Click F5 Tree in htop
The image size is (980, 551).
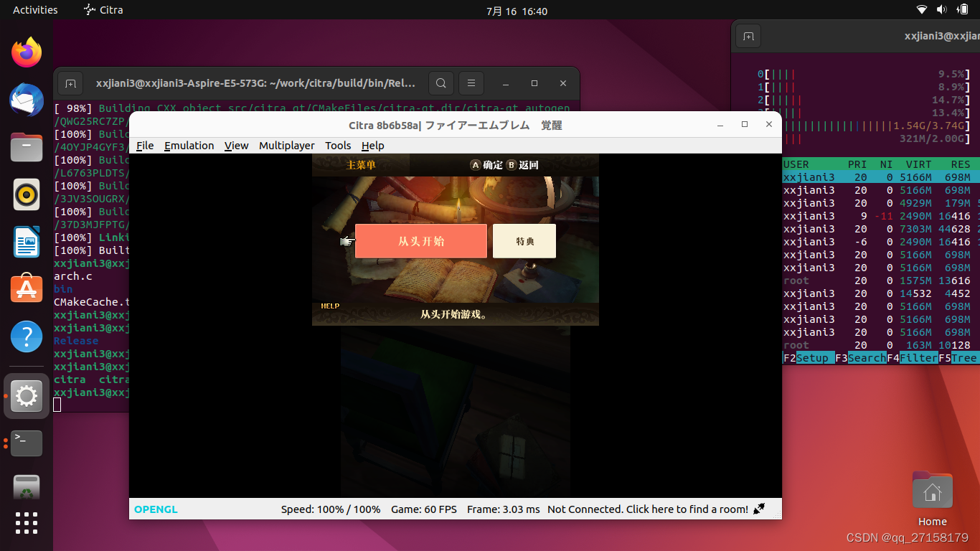pyautogui.click(x=958, y=358)
